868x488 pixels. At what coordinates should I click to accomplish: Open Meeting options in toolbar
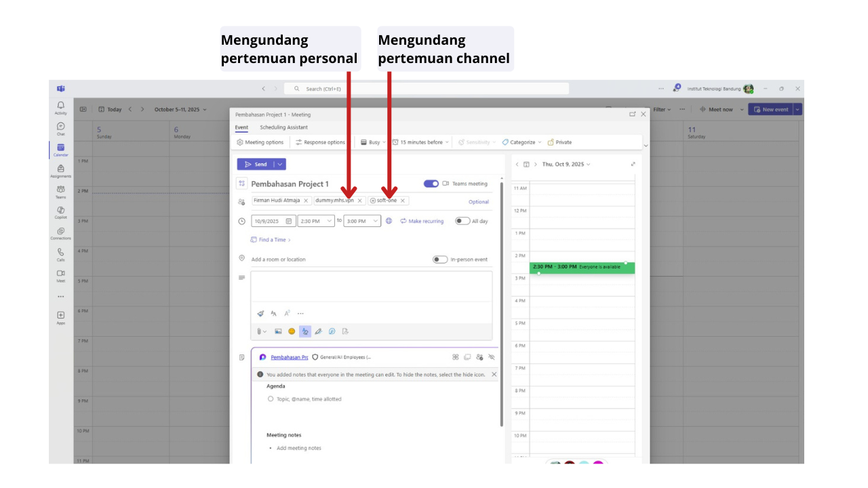[260, 142]
